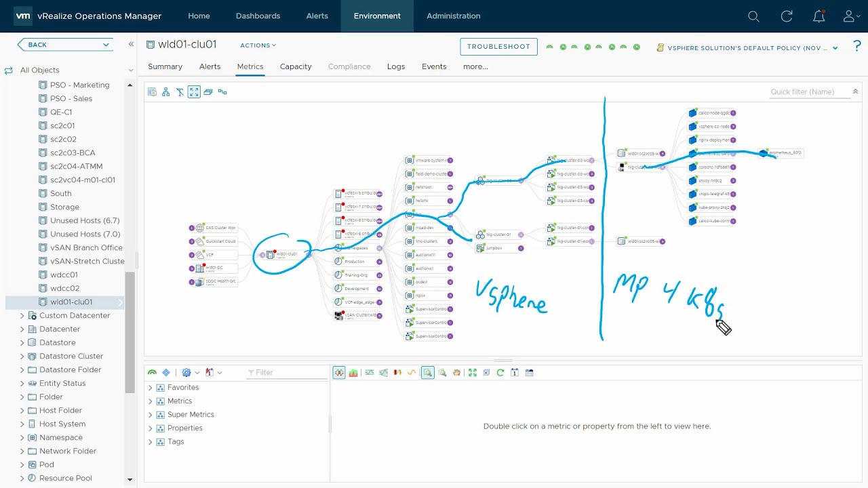This screenshot has width=868, height=488.
Task: Click the hierarchy view icon above the map
Action: coord(166,92)
